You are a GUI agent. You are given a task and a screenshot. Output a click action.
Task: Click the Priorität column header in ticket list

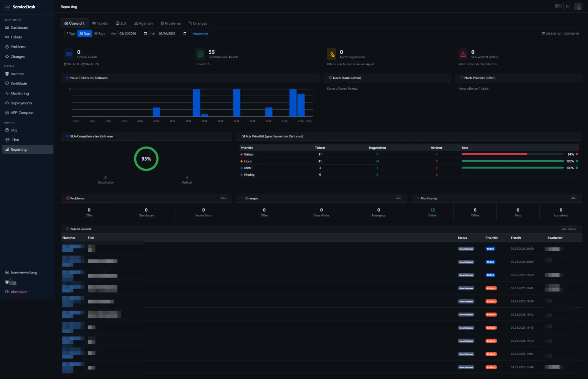pos(491,238)
